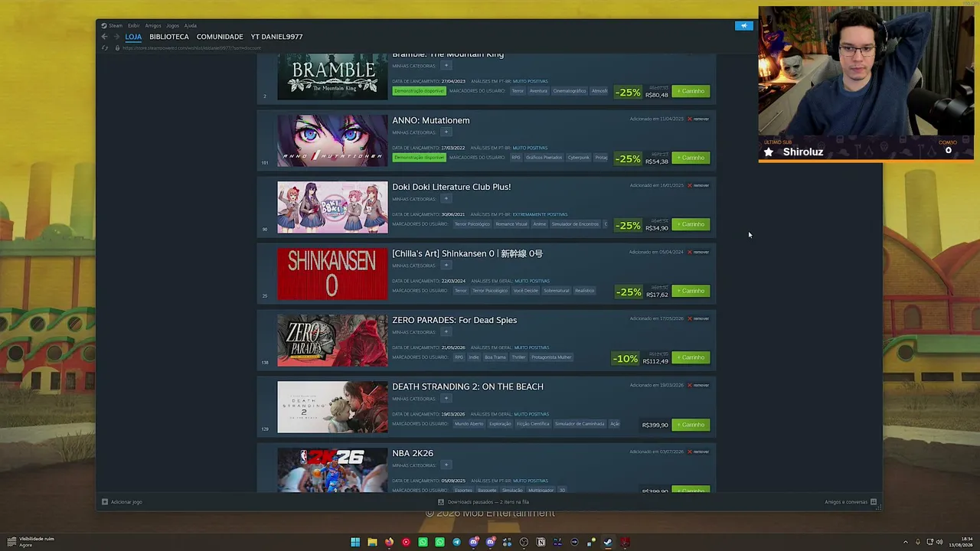Add a category to ANNO: Mutationem
The height and width of the screenshot is (551, 980).
pos(446,132)
